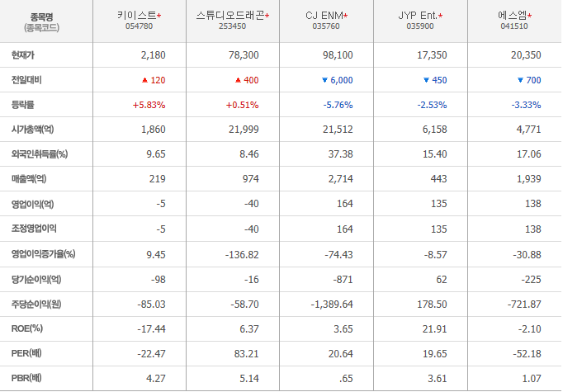Click ROE value 21.91
The image size is (563, 392).
click(x=434, y=328)
